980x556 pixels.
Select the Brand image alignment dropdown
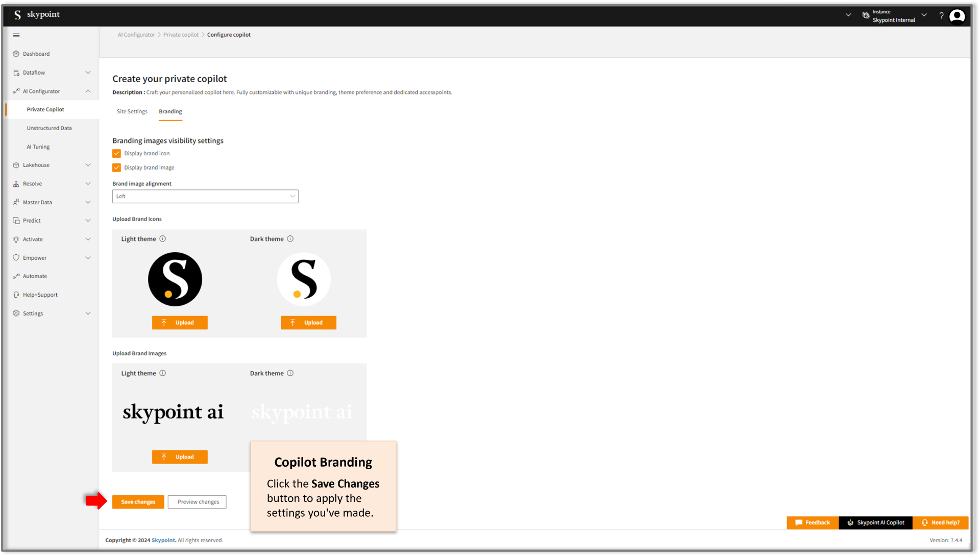[x=204, y=196]
